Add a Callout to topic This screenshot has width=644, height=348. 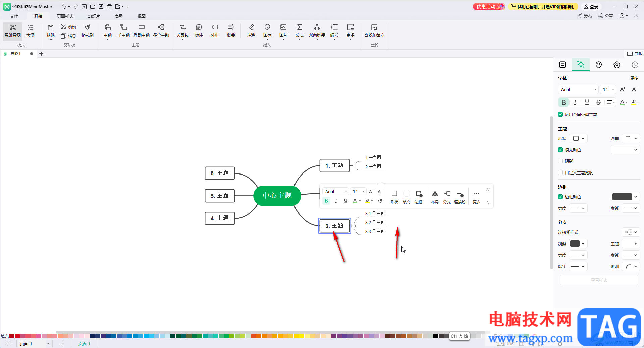(x=199, y=31)
